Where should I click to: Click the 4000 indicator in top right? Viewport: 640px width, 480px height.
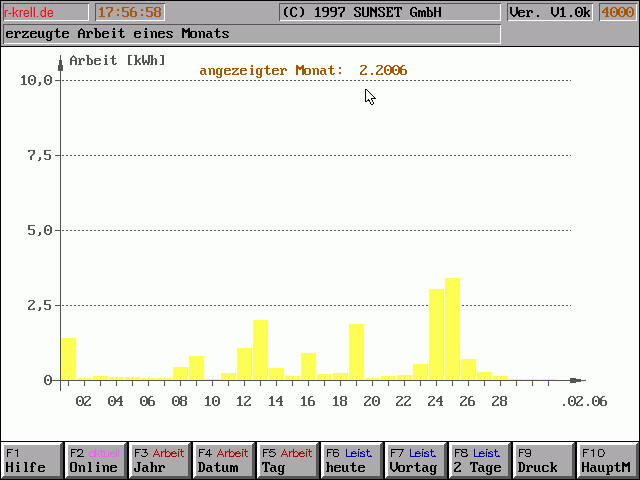point(617,13)
